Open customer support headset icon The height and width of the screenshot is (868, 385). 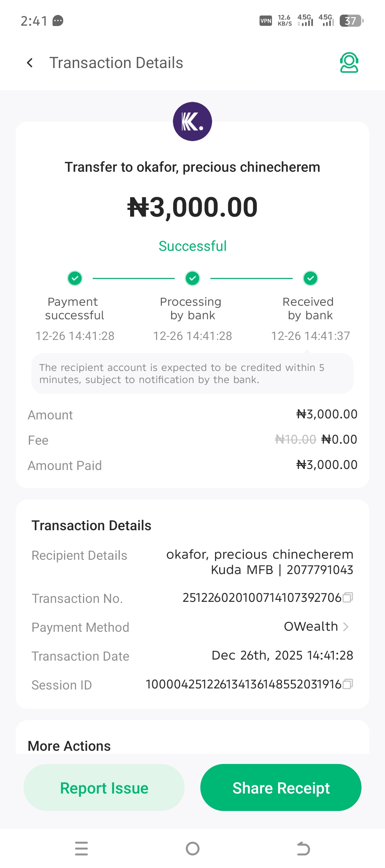[349, 63]
